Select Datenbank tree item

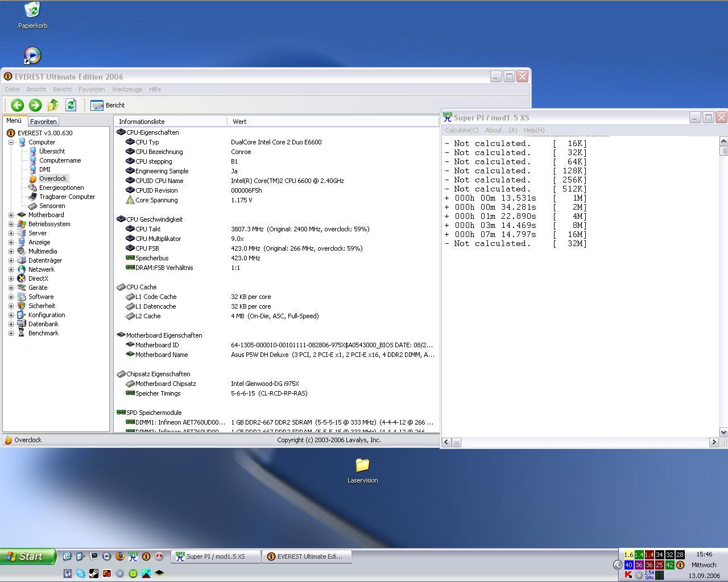(x=43, y=324)
